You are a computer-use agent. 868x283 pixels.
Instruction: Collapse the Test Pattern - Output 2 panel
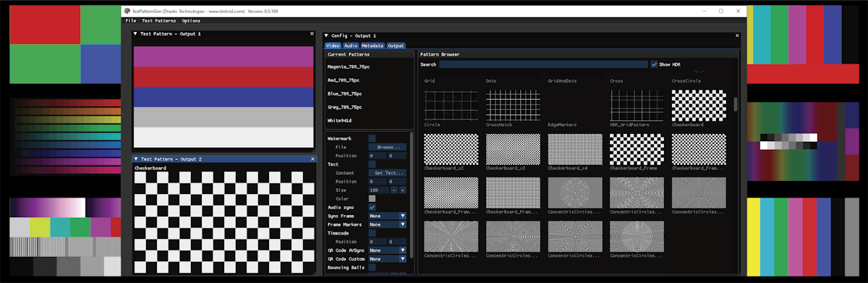135,159
